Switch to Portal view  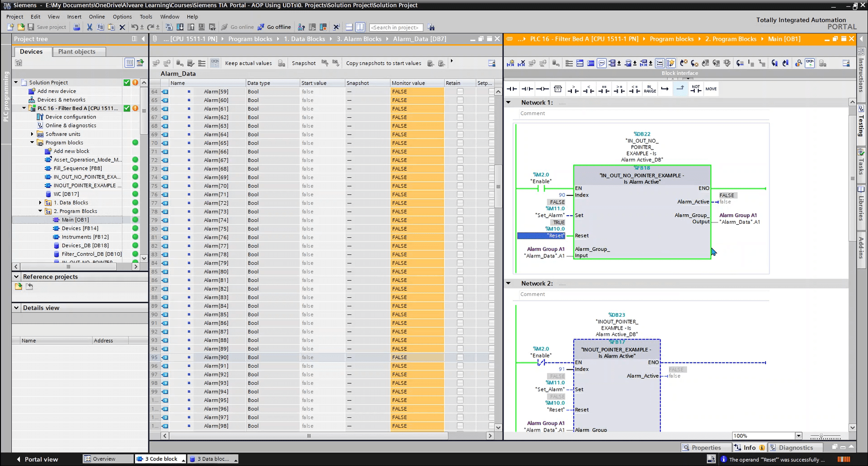(37, 459)
